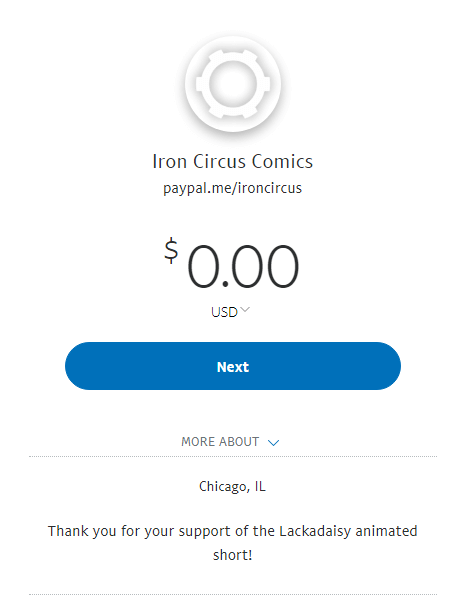Viewport: 463px width, 615px height.
Task: Click the cents digits after the decimal
Action: coord(266,266)
